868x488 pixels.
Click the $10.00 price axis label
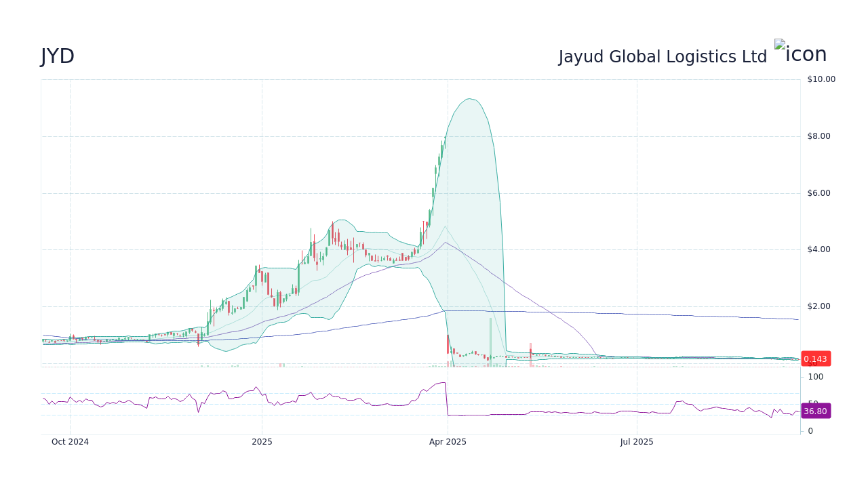click(x=821, y=79)
